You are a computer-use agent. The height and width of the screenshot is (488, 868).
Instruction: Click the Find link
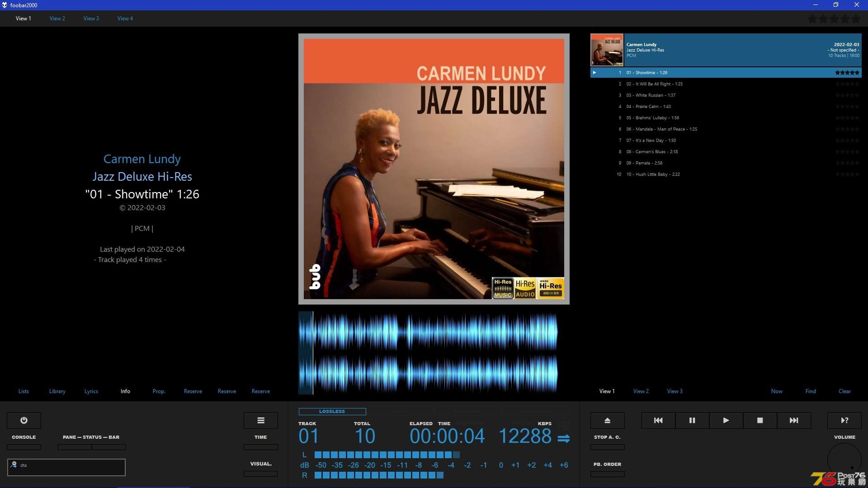[811, 391]
